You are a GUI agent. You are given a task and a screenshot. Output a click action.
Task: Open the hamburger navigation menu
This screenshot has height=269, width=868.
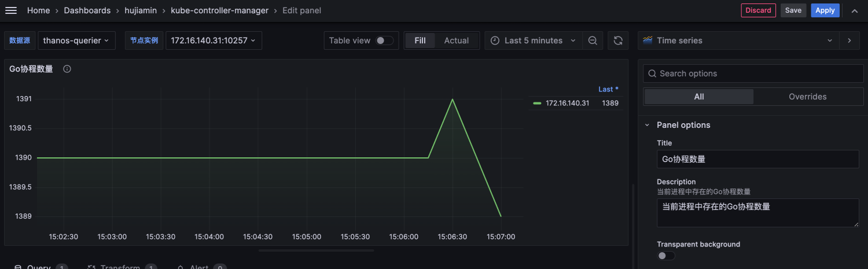point(11,10)
